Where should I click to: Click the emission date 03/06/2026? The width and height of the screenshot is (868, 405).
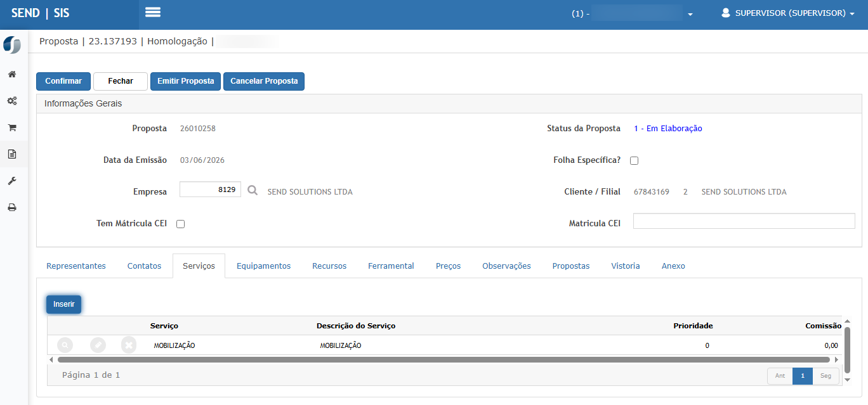[x=202, y=160]
